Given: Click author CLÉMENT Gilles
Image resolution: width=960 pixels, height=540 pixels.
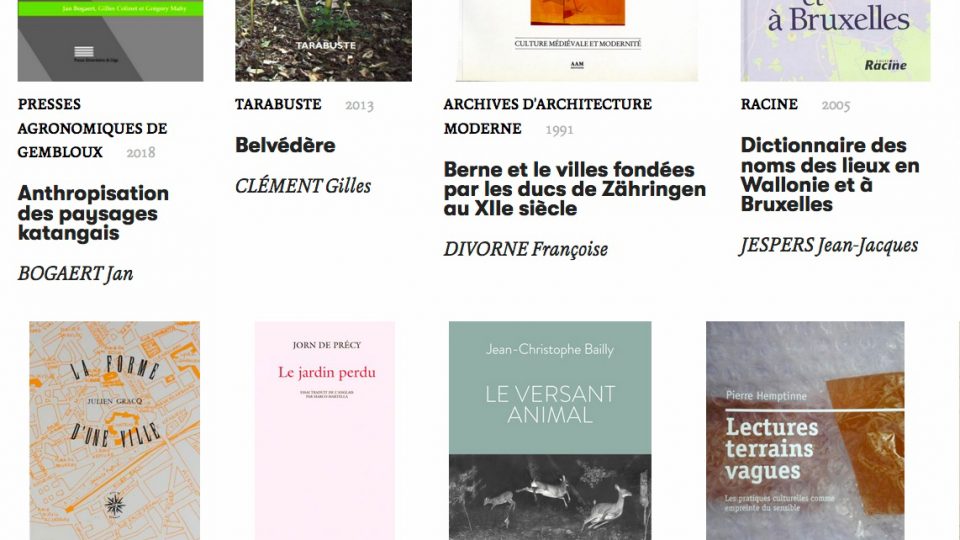Looking at the screenshot, I should 303,186.
